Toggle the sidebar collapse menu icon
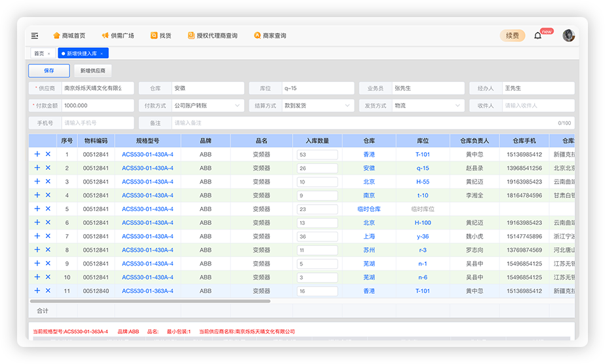Viewport: 605px width, 364px height. (35, 35)
